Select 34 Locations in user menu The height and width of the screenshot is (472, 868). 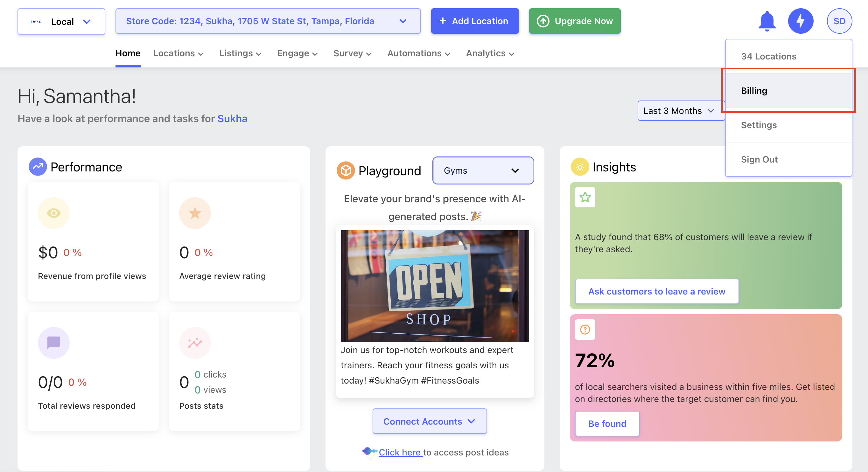point(788,56)
